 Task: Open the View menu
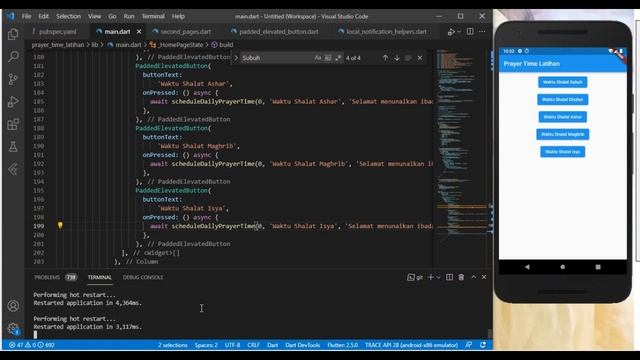[94, 16]
